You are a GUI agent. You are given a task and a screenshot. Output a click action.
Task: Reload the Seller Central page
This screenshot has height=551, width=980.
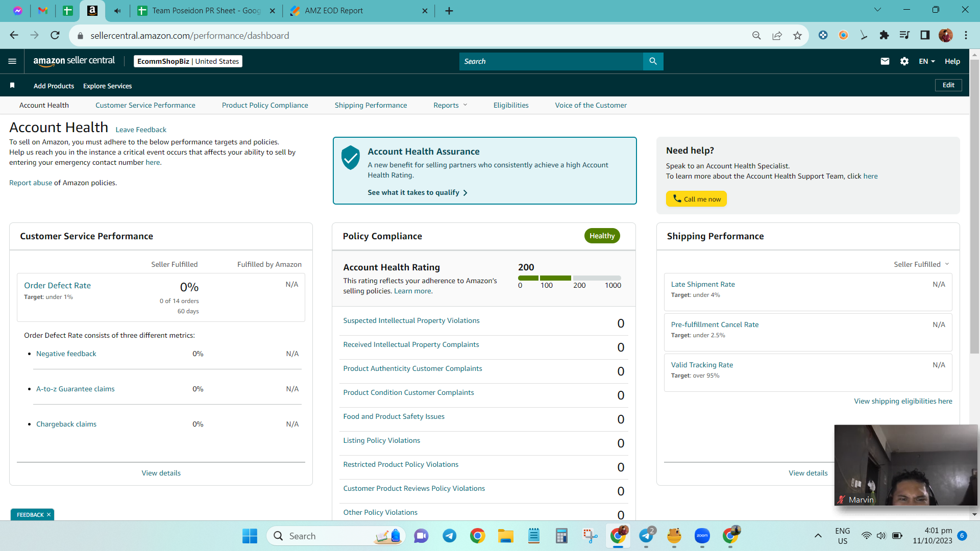[55, 35]
